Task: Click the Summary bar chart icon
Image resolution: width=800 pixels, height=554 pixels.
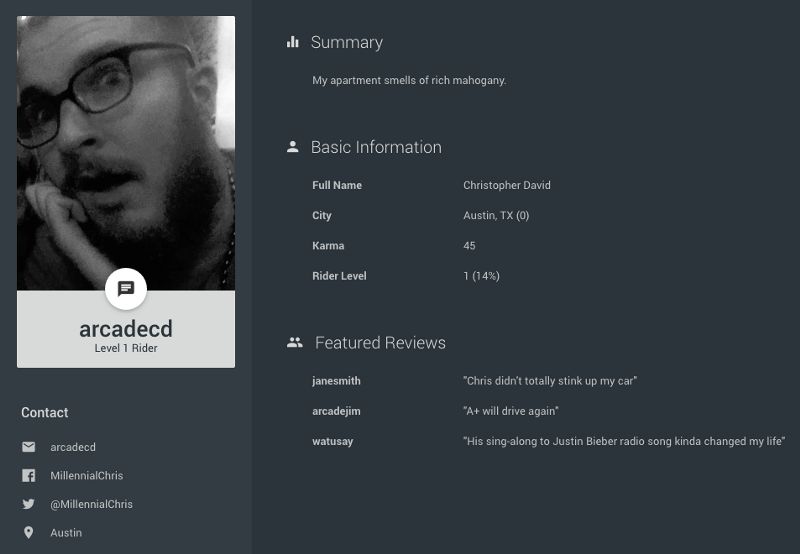Action: tap(293, 42)
